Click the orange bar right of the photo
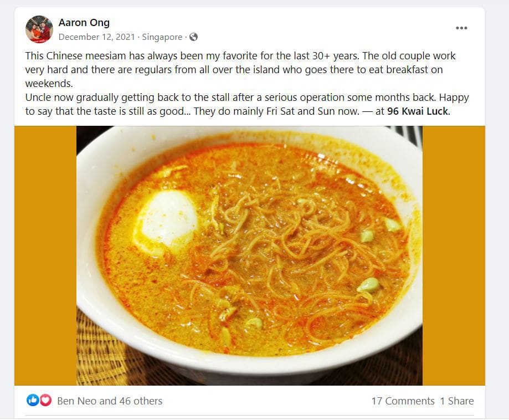The image size is (509, 420). (454, 255)
